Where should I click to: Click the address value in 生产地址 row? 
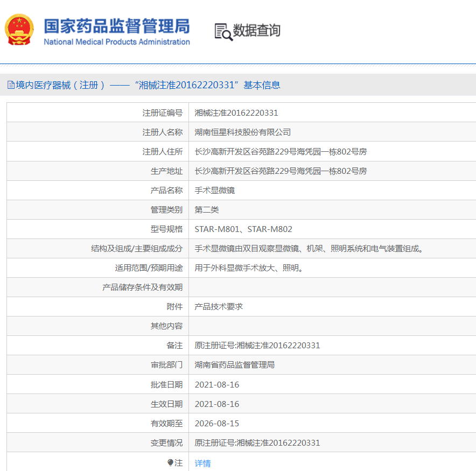pyautogui.click(x=281, y=171)
